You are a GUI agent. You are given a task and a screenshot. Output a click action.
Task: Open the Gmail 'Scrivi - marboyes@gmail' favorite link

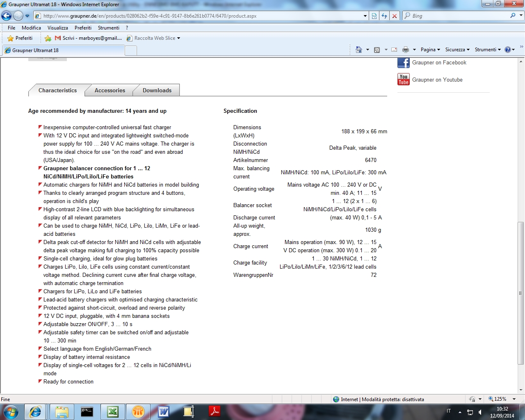88,38
